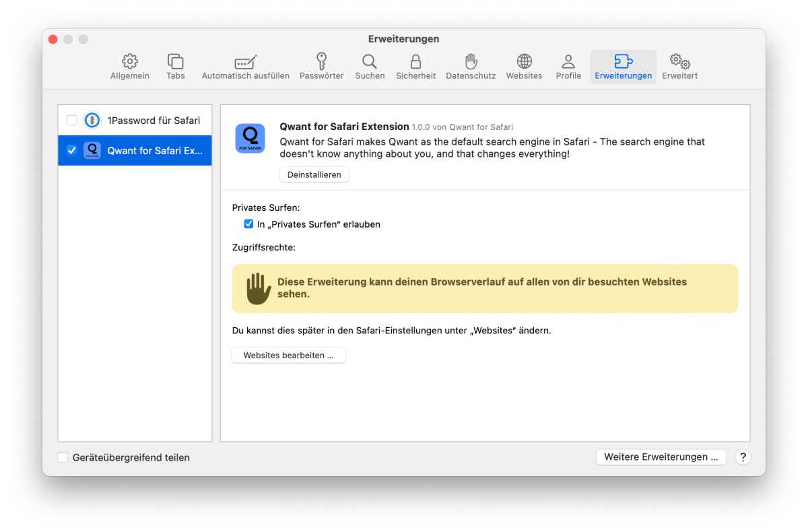Click the large Qwant extension icon in details
Screen dimensions: 808x532
point(250,138)
